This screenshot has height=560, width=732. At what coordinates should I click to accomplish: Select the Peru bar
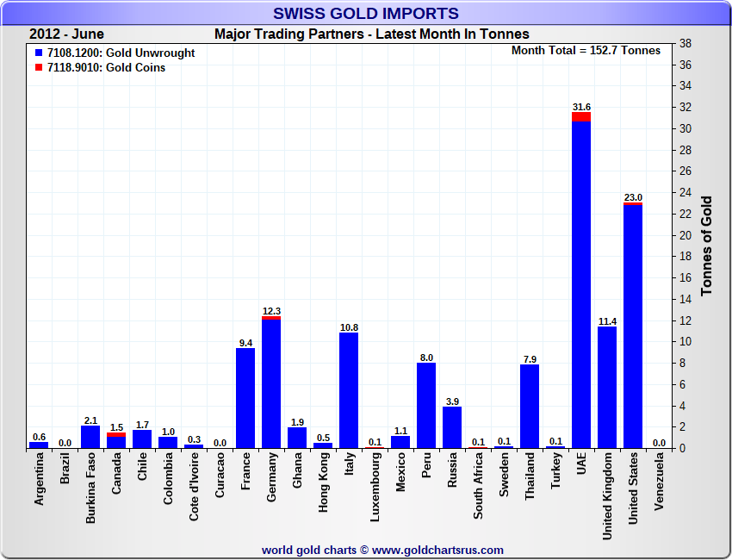tap(426, 405)
